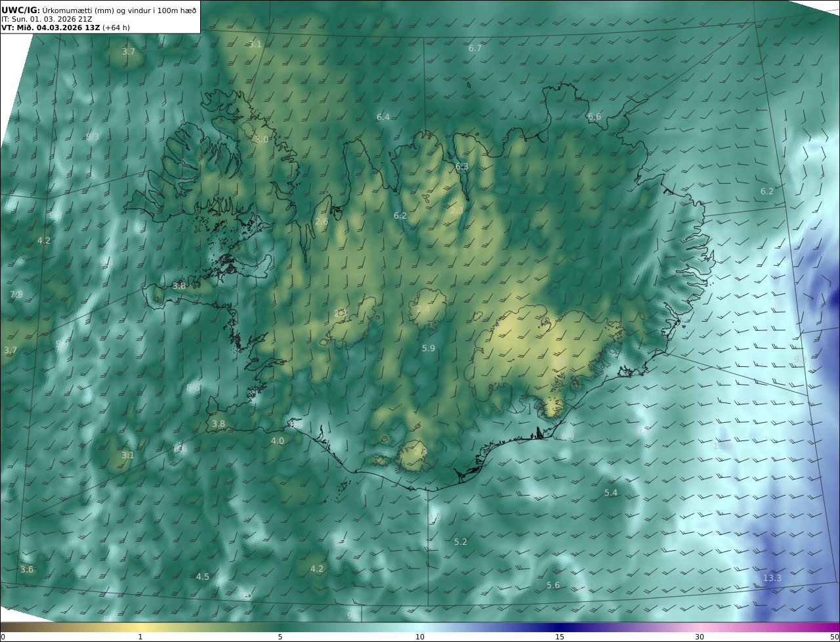This screenshot has width=840, height=642.
Task: Select the 4.5 precipitation value label
Action: (x=203, y=577)
